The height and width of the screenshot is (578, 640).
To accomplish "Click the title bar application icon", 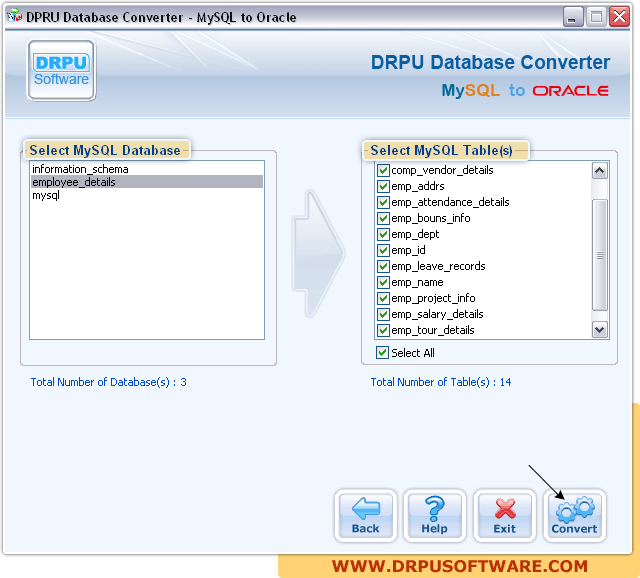I will coord(14,16).
